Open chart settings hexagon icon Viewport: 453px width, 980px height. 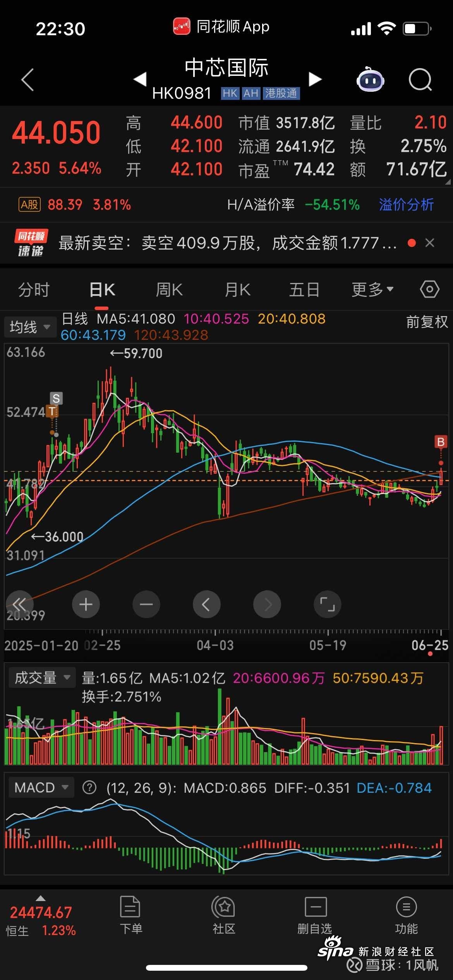point(430,289)
